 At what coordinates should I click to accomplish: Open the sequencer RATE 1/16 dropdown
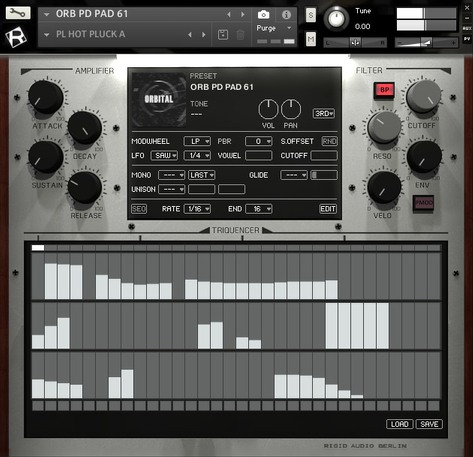197,209
